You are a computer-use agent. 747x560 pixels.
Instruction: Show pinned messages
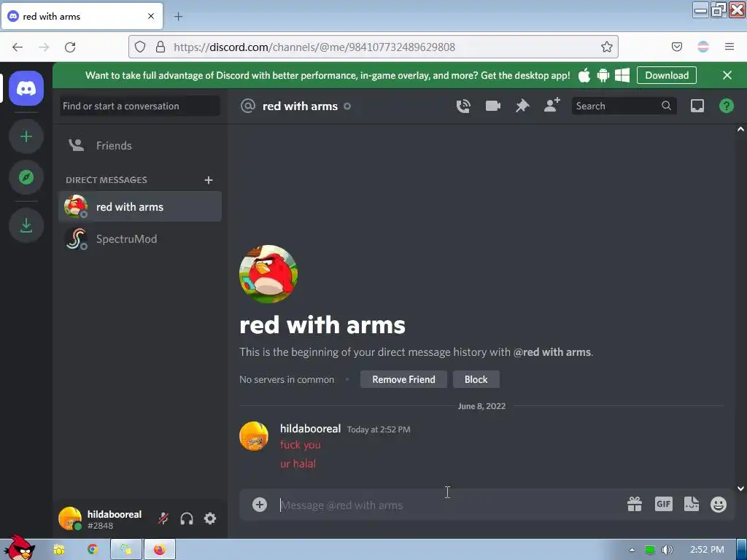522,106
